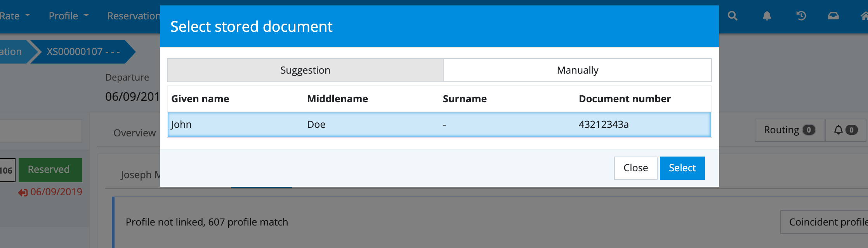The image size is (868, 248).
Task: Click the red departure arrow icon
Action: pos(23,193)
